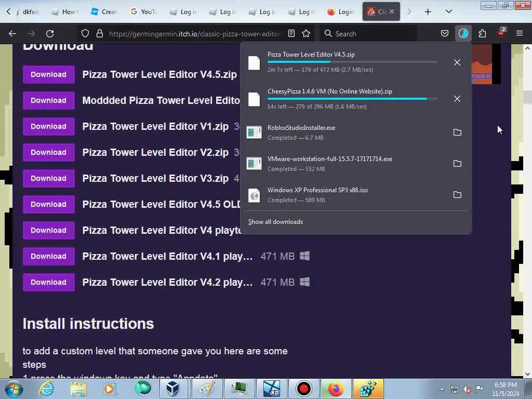532x399 pixels.
Task: Download Pizza Tower Level Editor V4 playtest
Action: pyautogui.click(x=48, y=230)
